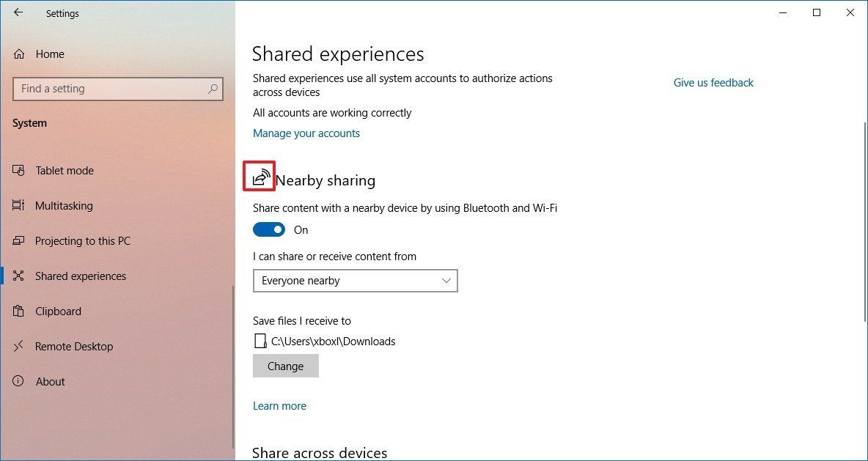Click the search magnifier icon
868x461 pixels.
(212, 89)
